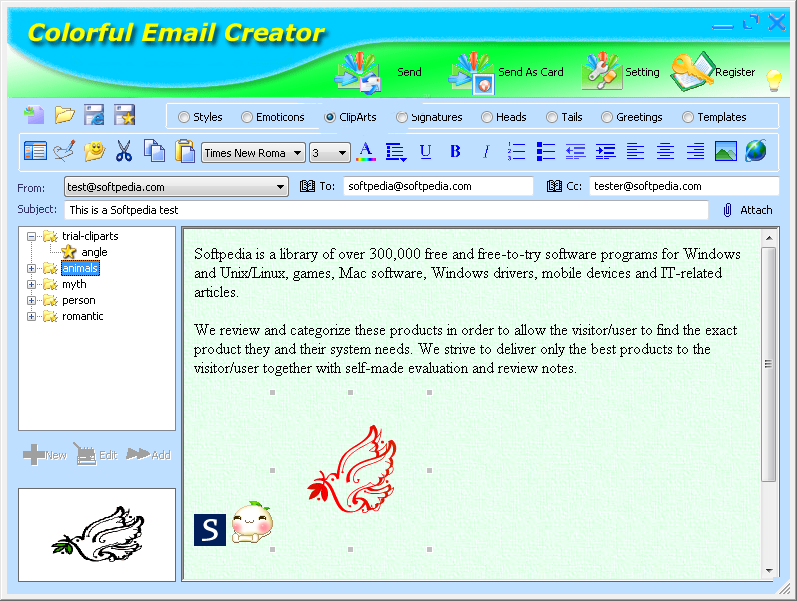This screenshot has height=601, width=797.
Task: Apply bulleted list formatting
Action: pos(546,152)
